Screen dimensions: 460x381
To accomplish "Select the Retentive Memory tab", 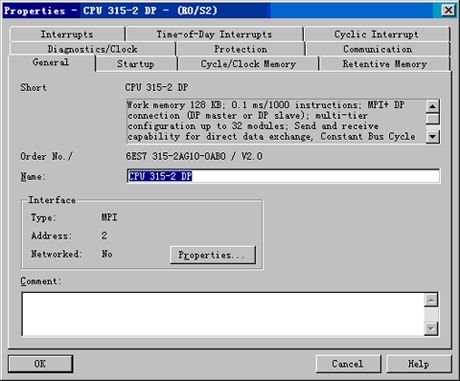I will click(385, 64).
